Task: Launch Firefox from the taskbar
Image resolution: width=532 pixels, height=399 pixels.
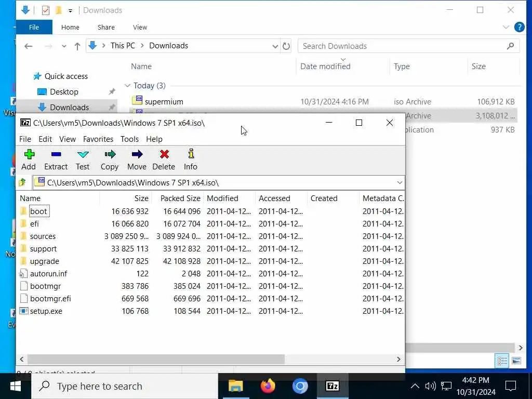Action: click(x=268, y=386)
